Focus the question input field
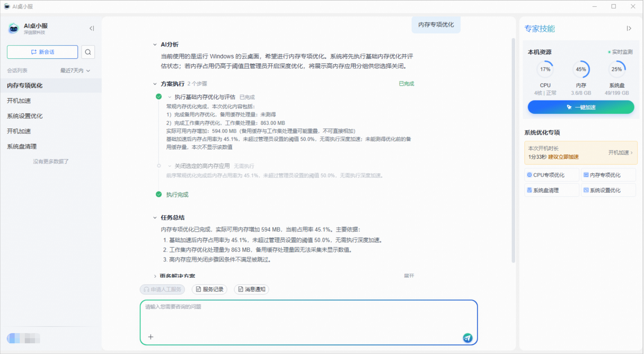Viewport: 644px width, 354px height. point(309,322)
